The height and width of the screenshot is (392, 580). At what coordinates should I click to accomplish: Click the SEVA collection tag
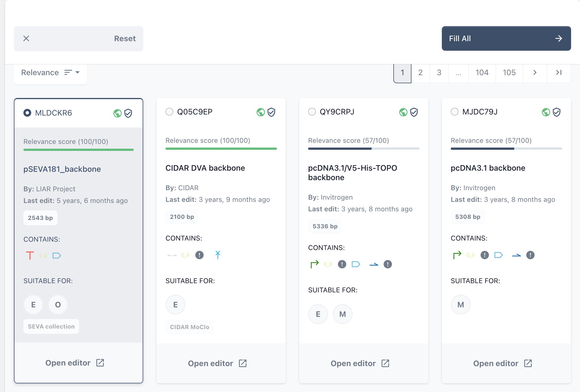51,326
